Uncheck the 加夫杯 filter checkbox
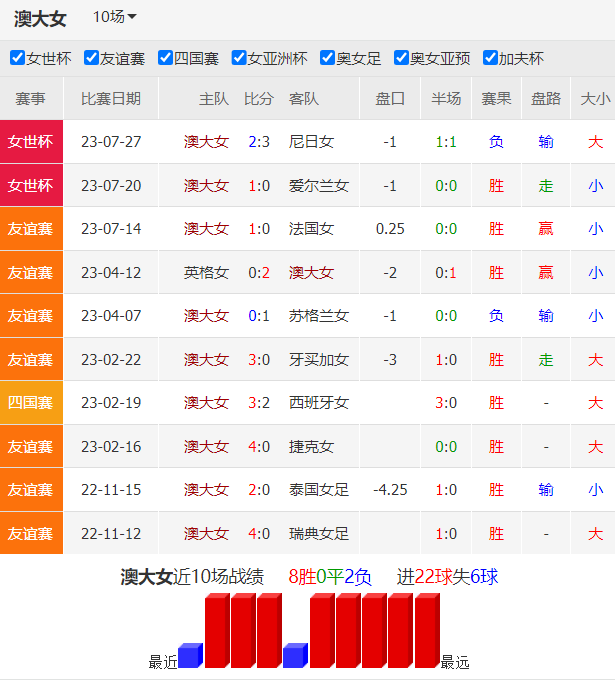 pos(490,58)
